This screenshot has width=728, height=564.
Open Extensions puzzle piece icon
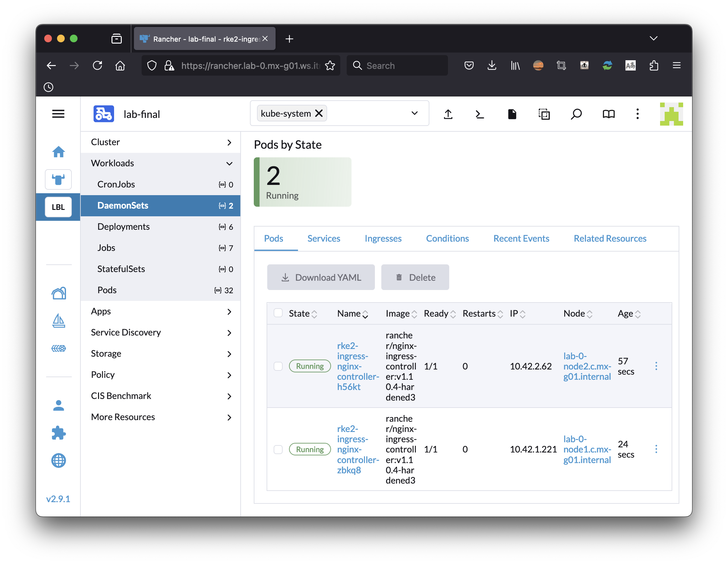pyautogui.click(x=59, y=433)
